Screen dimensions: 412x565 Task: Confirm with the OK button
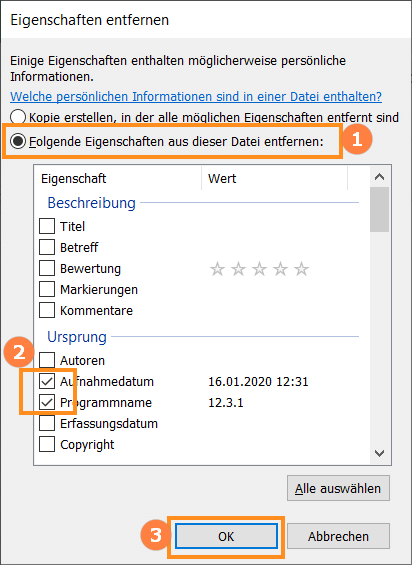tap(226, 537)
